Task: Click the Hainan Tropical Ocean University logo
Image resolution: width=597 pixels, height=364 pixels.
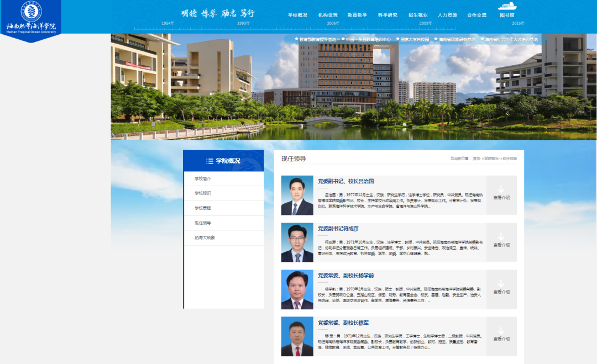Action: coord(30,18)
